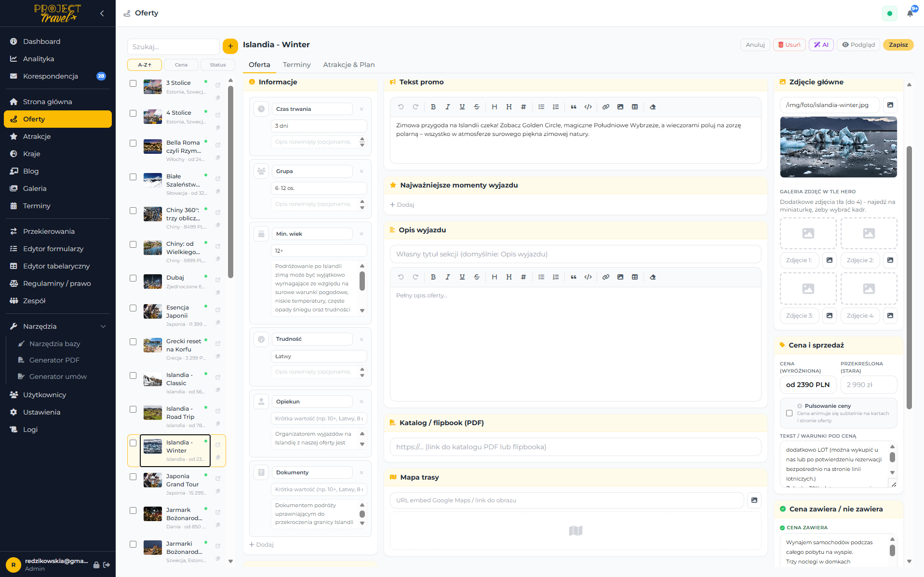Pick image for Mapa trasy field
The height and width of the screenshot is (577, 924).
coord(754,500)
